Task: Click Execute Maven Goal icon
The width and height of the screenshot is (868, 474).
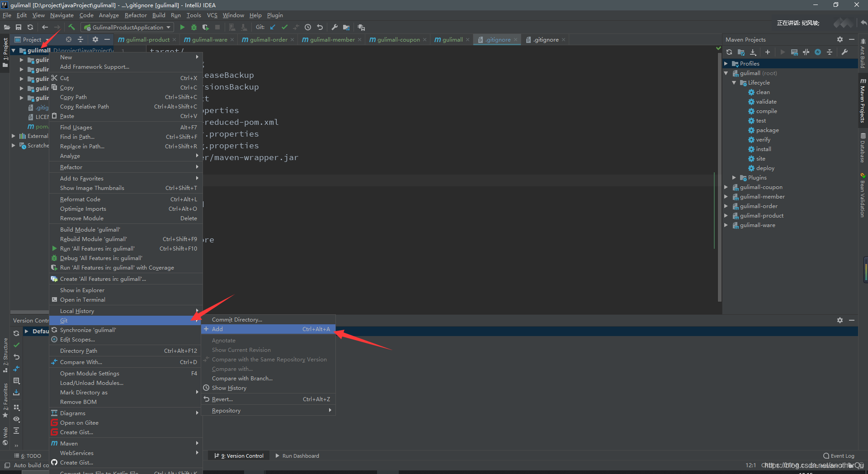Action: 794,52
